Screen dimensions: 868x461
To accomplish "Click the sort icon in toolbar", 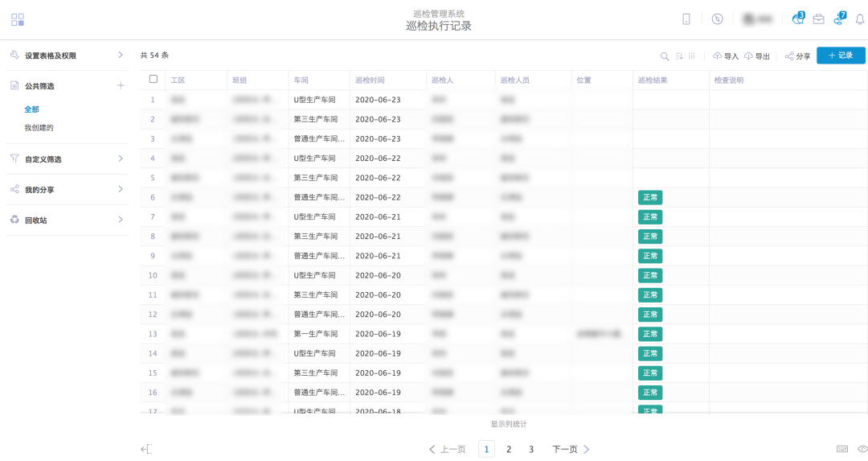I will pos(679,56).
